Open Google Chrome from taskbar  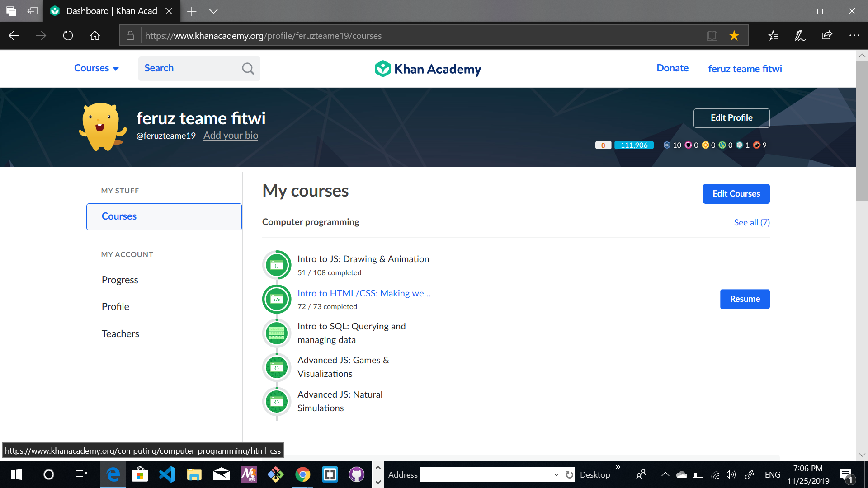tap(303, 474)
